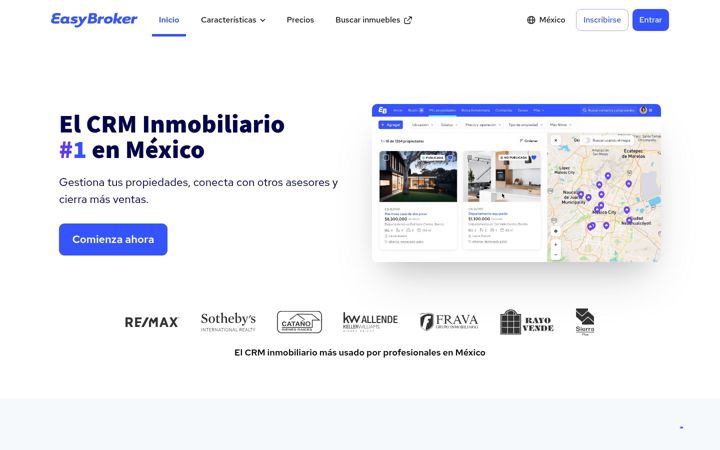Click the external link icon by Buscar inmuebles

pyautogui.click(x=408, y=20)
